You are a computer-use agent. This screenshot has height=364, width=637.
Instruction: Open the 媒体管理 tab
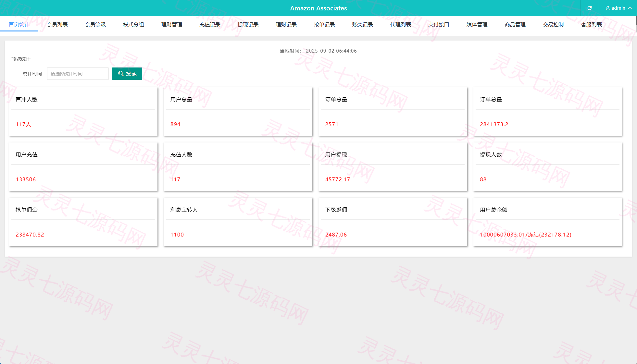477,24
